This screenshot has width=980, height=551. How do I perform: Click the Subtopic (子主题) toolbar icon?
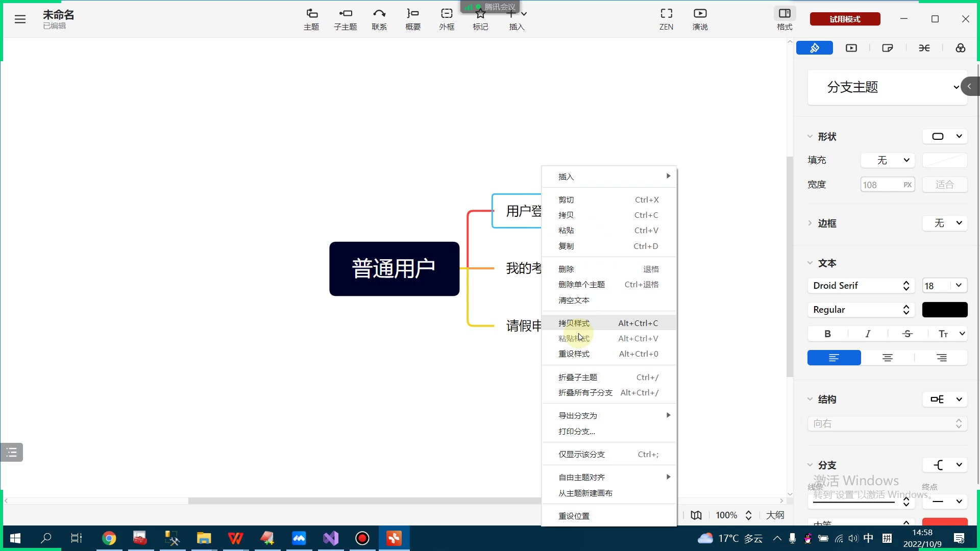click(x=345, y=19)
